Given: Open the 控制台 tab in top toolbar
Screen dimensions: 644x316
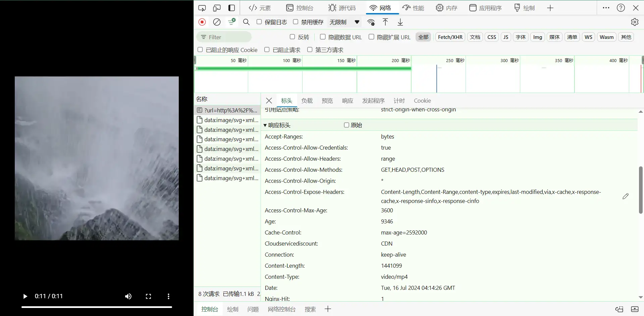Looking at the screenshot, I should [x=300, y=8].
